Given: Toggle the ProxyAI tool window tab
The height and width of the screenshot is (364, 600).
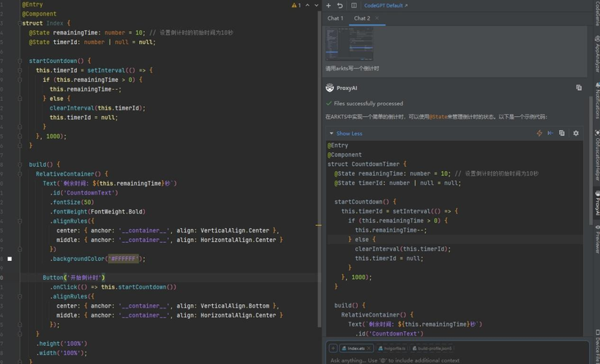Looking at the screenshot, I should [596, 203].
